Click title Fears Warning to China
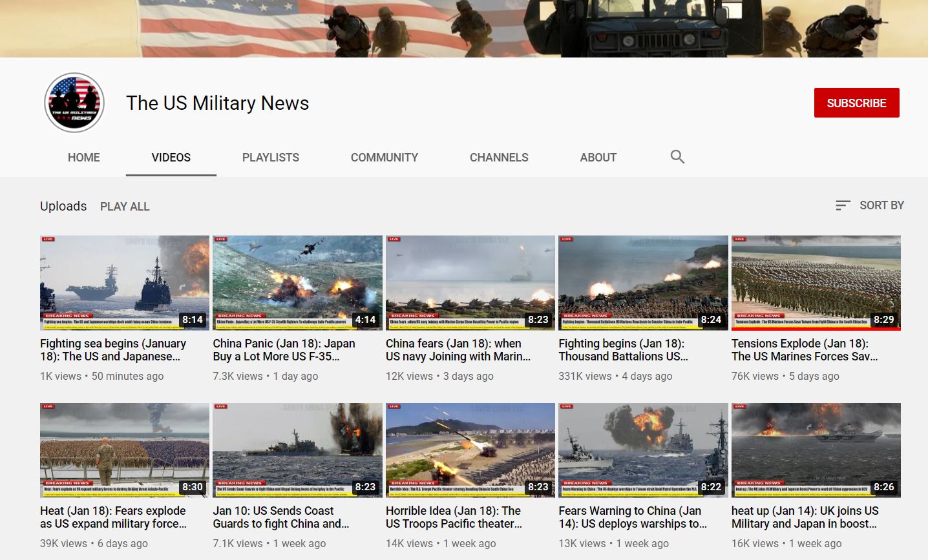The image size is (928, 560). pyautogui.click(x=633, y=517)
